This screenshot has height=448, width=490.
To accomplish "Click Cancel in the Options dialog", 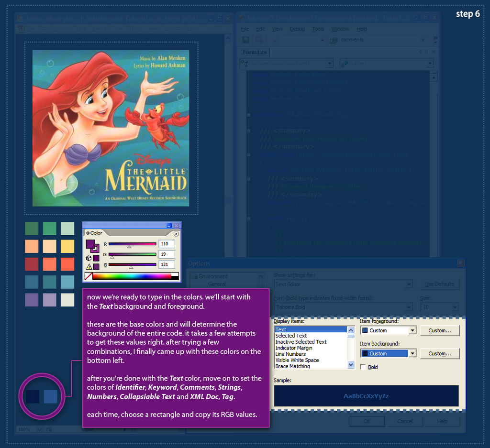I will click(x=405, y=421).
